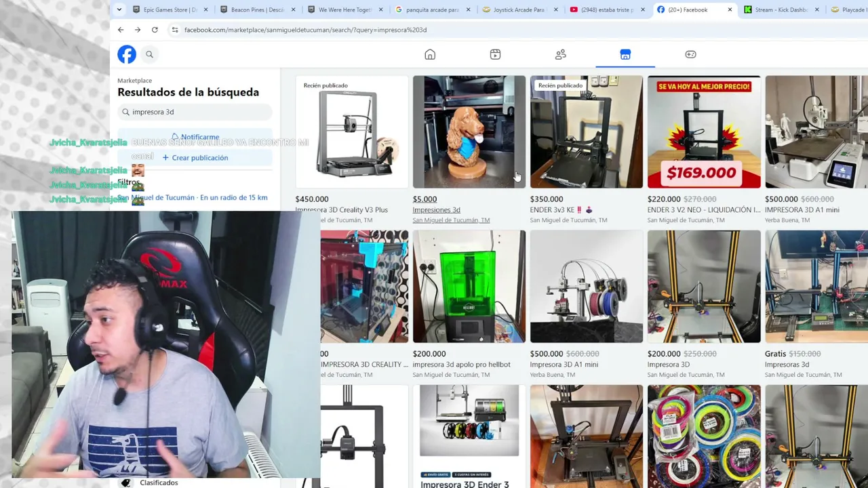The width and height of the screenshot is (868, 488).
Task: Open the dog figurine Impresiones 3d thumbnail
Action: tap(469, 131)
